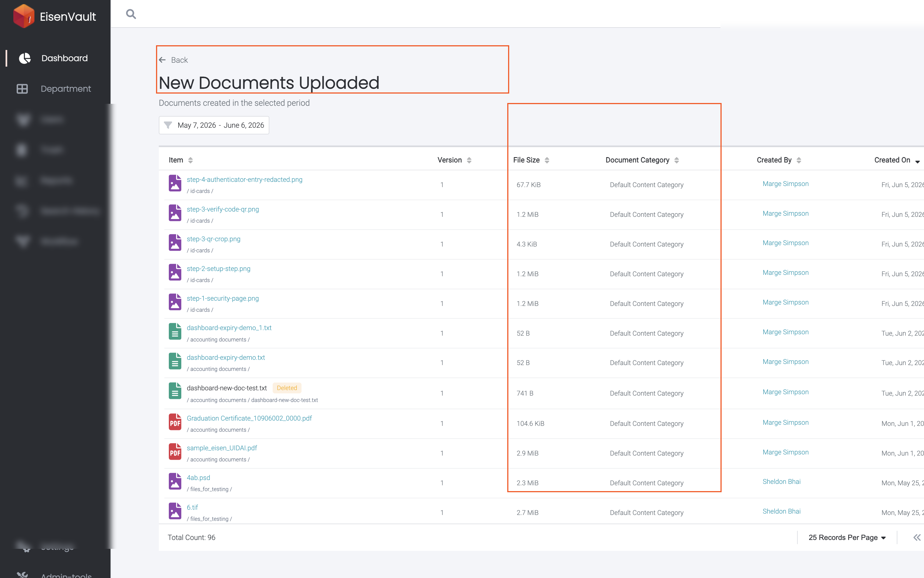Open step-3-qr-crop.png file

(213, 239)
